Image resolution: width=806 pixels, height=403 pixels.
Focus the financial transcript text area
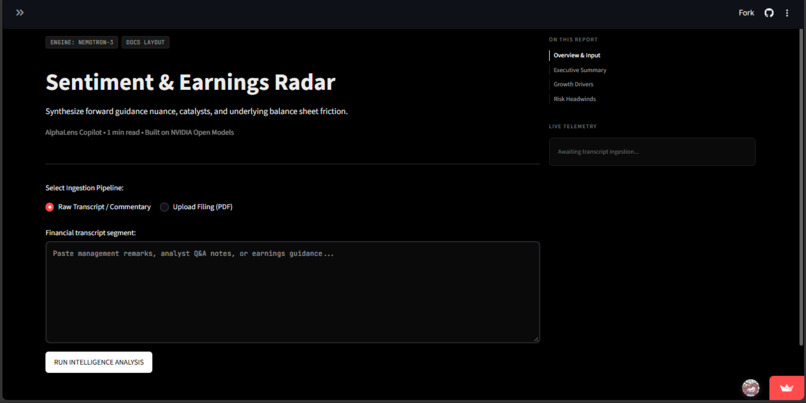(x=292, y=292)
